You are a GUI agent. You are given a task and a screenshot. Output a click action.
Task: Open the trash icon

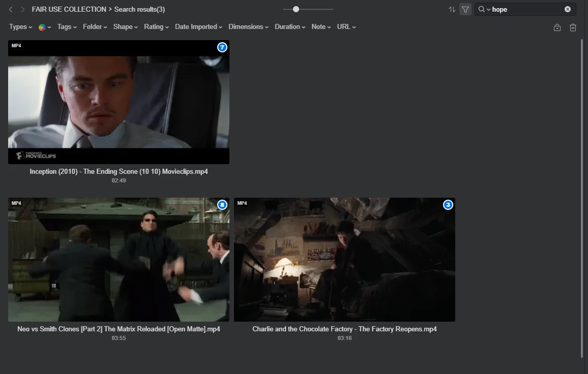coord(573,27)
